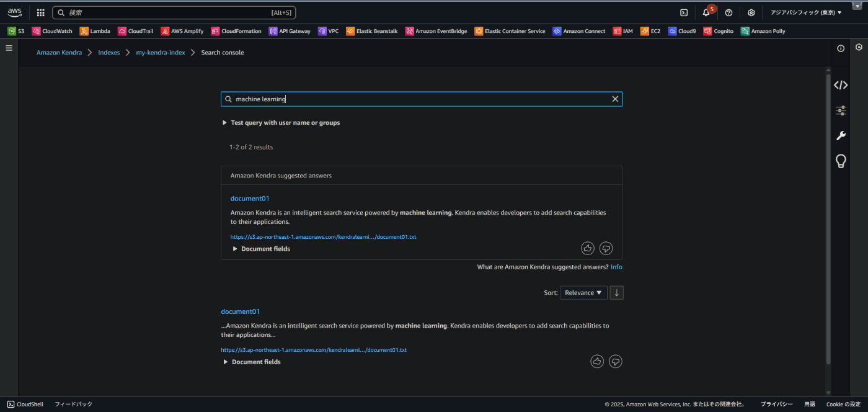The height and width of the screenshot is (412, 868).
Task: Select the '1-2 of 2 results' text
Action: 251,147
